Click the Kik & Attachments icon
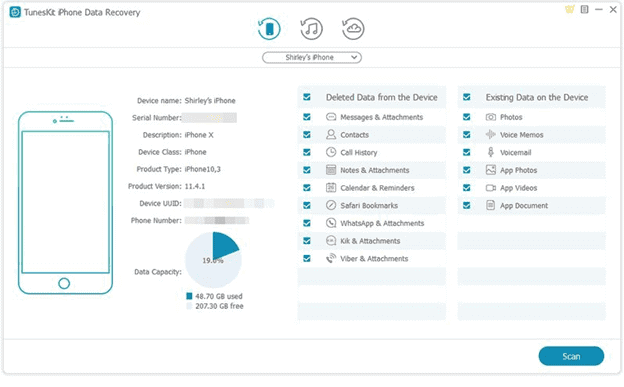Screen dimensions: 624x387 click(331, 240)
